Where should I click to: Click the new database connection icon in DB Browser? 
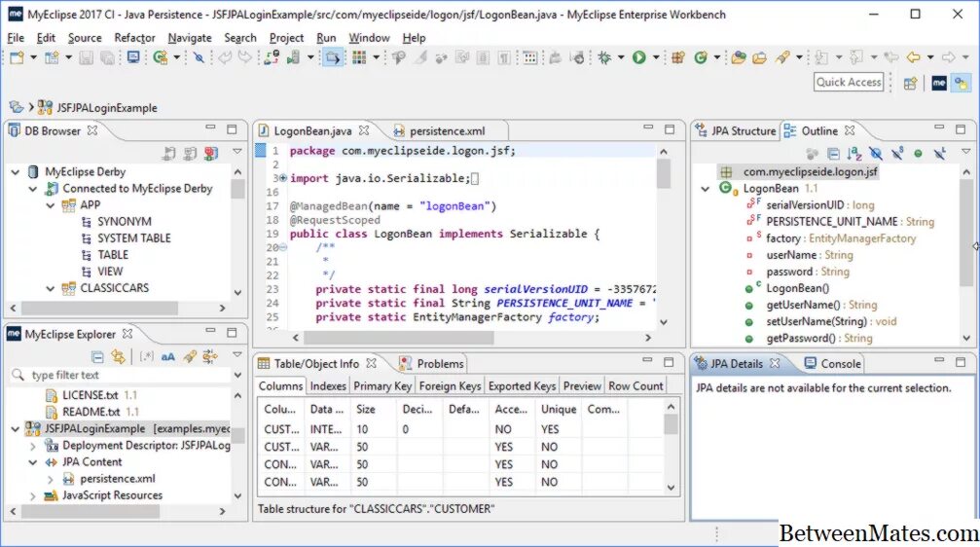pyautogui.click(x=169, y=153)
